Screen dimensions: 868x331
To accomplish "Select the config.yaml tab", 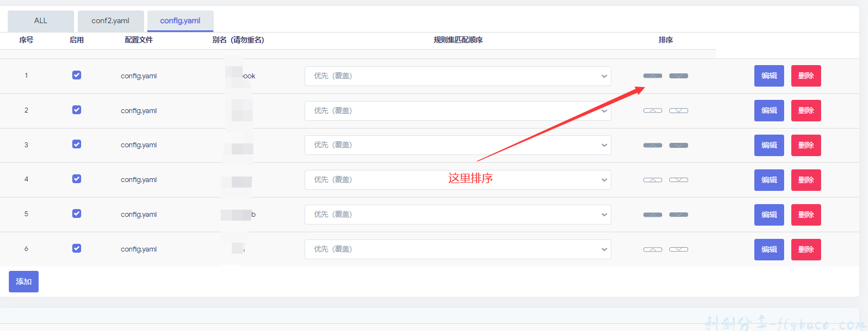I will [x=180, y=21].
